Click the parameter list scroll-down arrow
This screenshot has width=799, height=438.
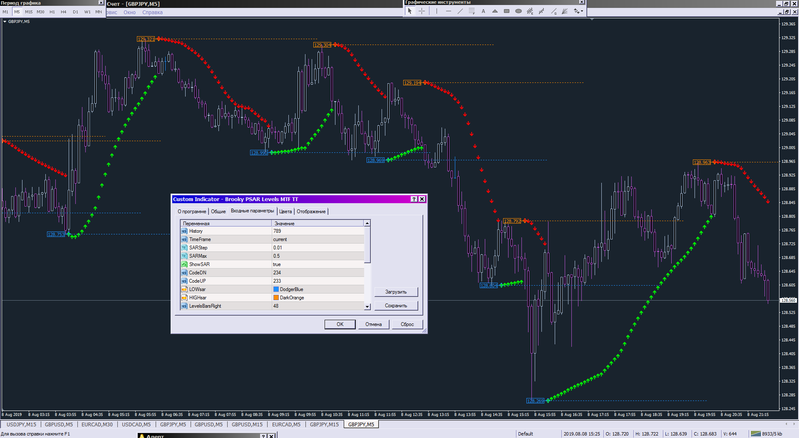[368, 308]
